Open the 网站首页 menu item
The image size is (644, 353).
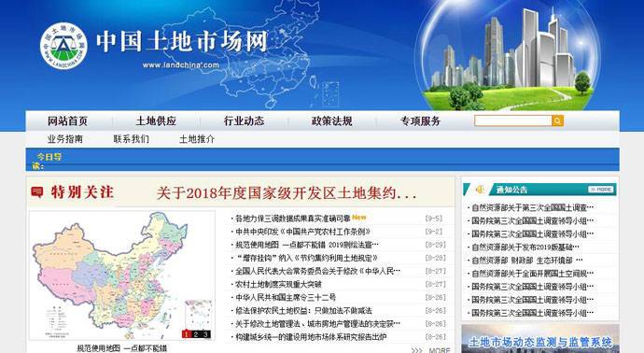(68, 121)
